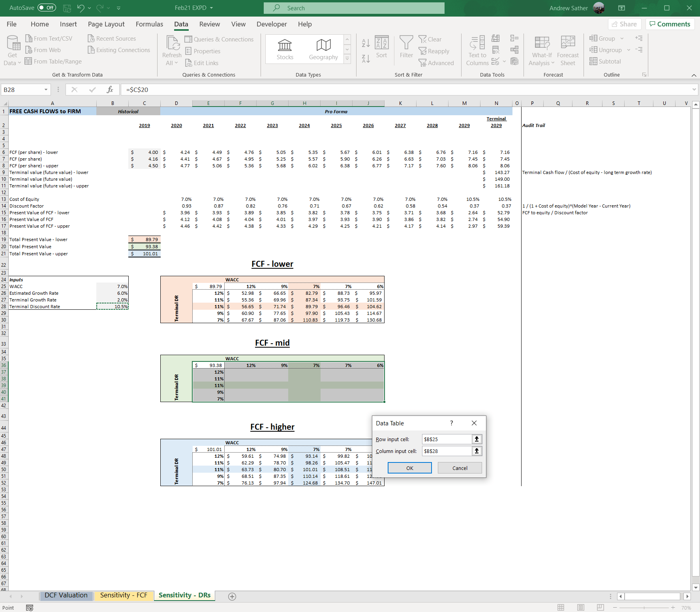Apply the Stocks data type

pos(285,48)
